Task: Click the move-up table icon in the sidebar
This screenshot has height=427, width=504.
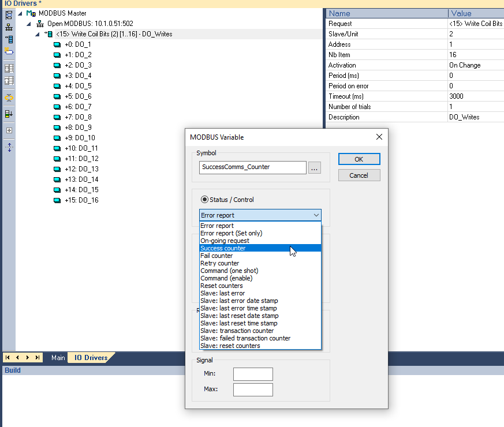Action: [9, 80]
